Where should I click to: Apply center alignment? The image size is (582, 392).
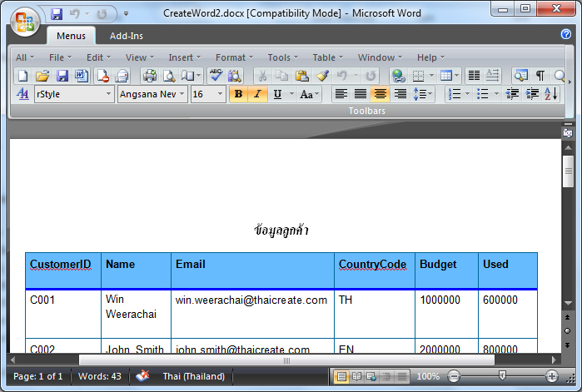click(380, 94)
